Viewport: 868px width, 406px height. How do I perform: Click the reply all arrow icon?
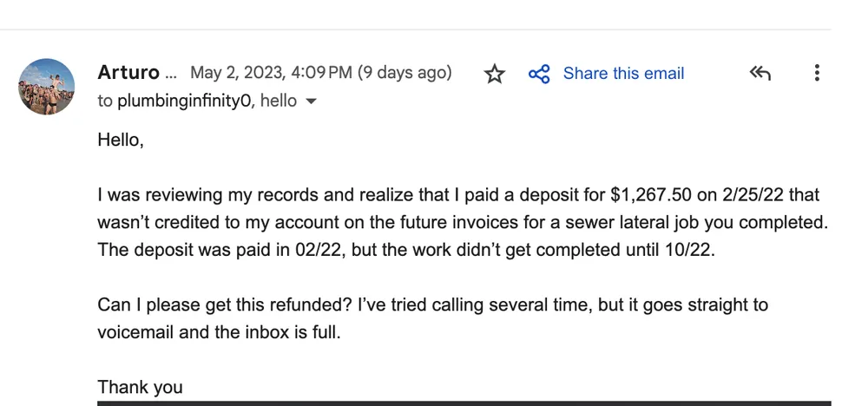click(759, 73)
